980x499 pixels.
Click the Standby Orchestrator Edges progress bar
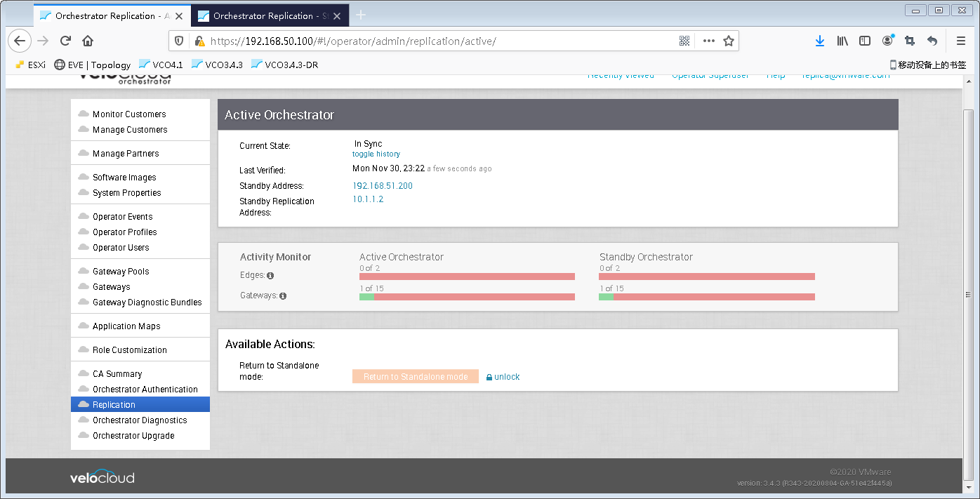point(707,277)
